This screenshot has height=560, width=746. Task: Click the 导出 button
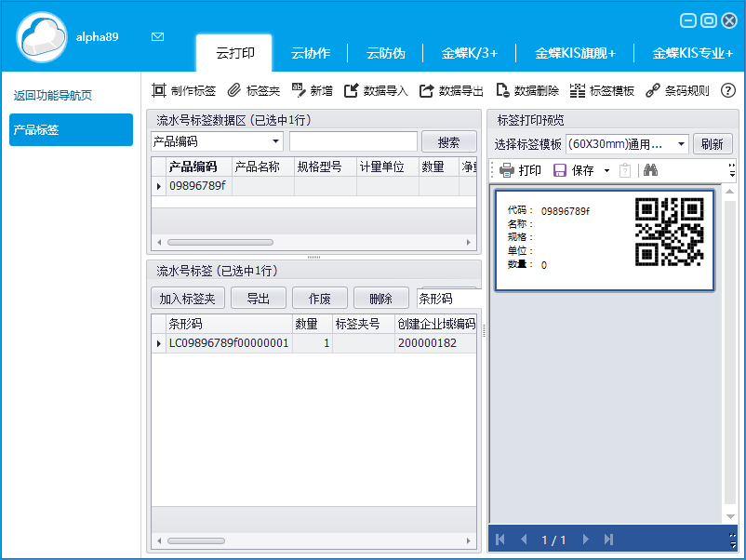click(x=258, y=299)
